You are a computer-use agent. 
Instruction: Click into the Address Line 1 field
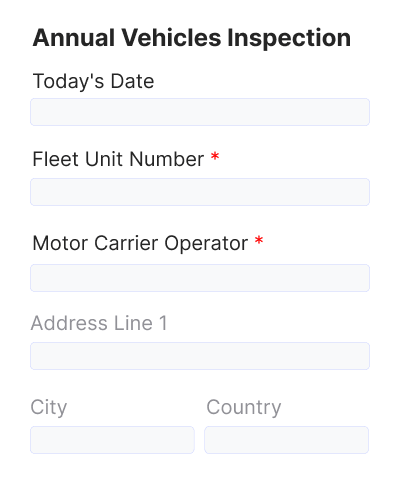coord(200,356)
